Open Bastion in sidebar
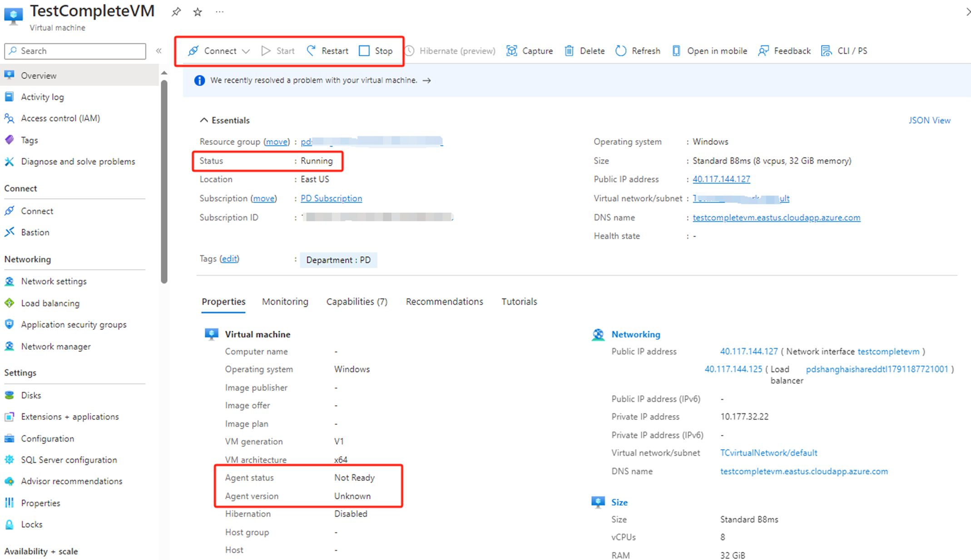 tap(35, 232)
